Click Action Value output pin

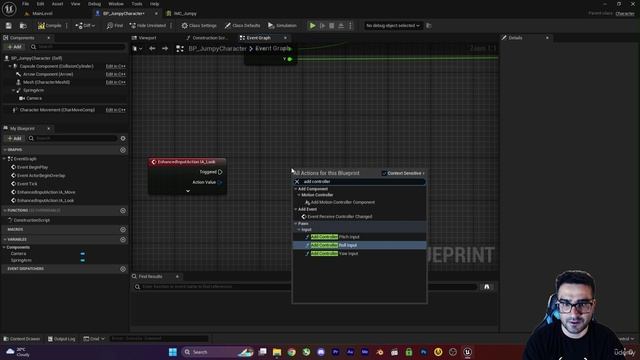[220, 182]
